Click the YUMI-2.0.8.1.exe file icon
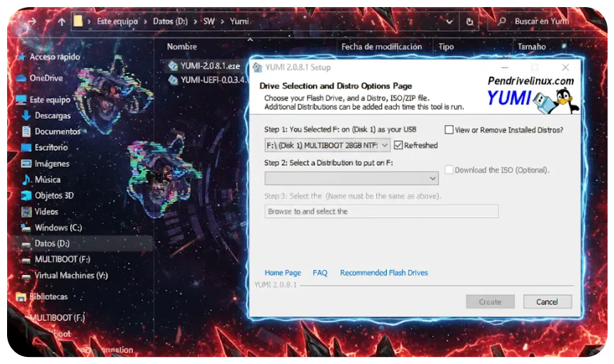The height and width of the screenshot is (364, 614). tap(173, 66)
